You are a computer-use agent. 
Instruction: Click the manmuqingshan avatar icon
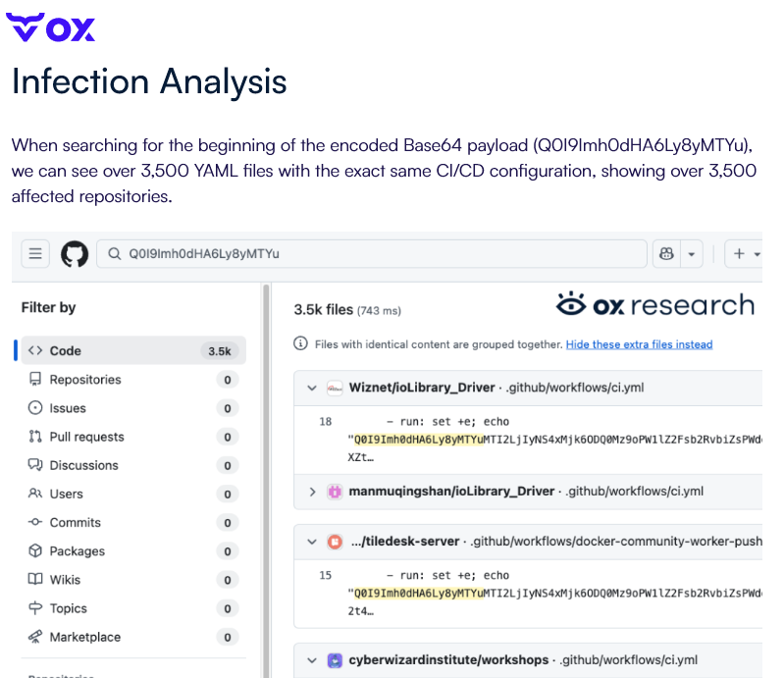pos(335,492)
